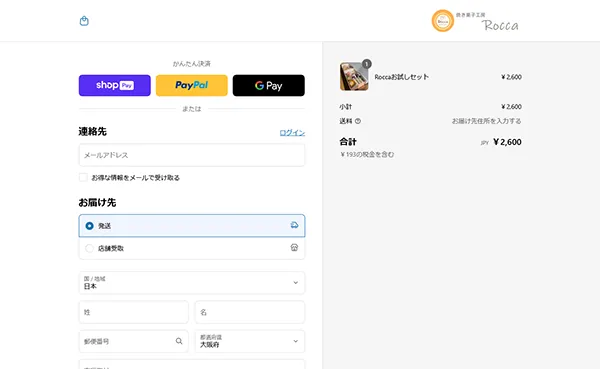Tick the お得な情報をメールで受け取る checkbox
This screenshot has height=369, width=600.
point(83,177)
